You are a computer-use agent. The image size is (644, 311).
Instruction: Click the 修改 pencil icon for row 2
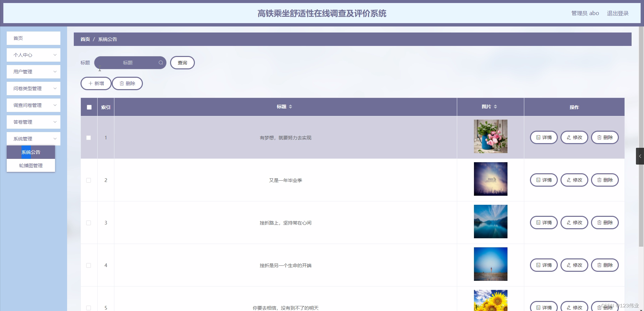pyautogui.click(x=568, y=180)
